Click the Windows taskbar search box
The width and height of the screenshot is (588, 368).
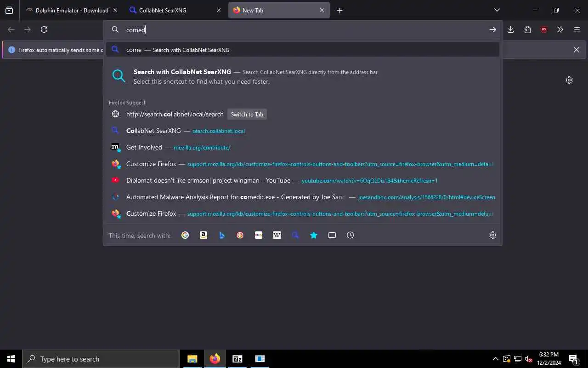(101, 359)
